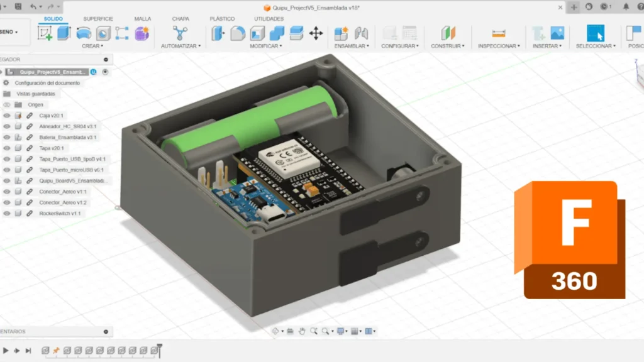The width and height of the screenshot is (644, 362).
Task: Activate the Move/Copy arrows tool
Action: point(316,33)
